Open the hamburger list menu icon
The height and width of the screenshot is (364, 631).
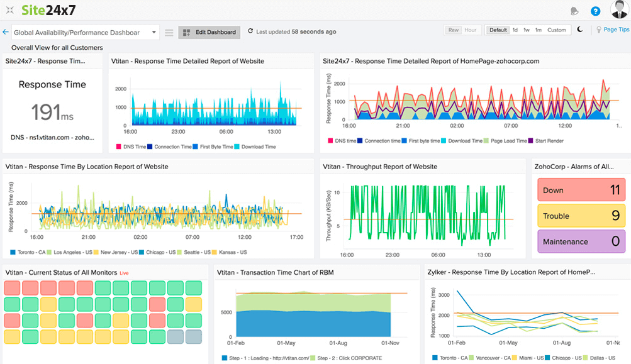tap(169, 33)
